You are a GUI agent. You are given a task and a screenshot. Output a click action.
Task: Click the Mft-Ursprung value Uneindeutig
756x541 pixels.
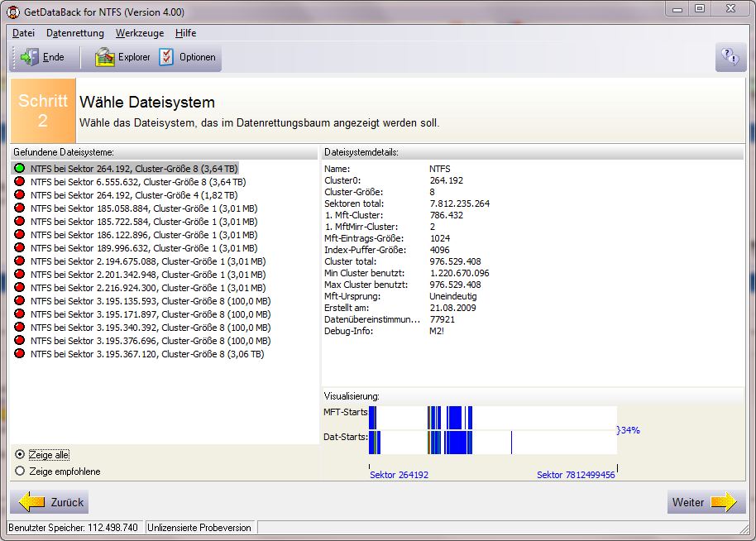point(452,296)
